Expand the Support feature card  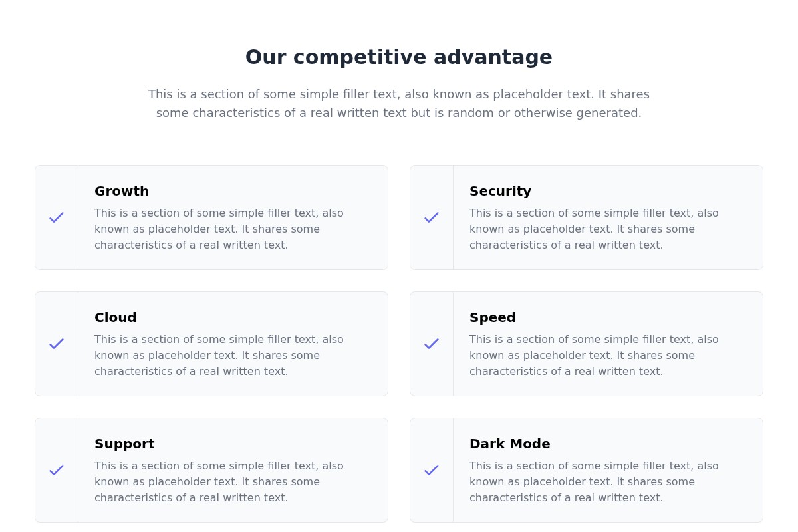click(x=211, y=470)
